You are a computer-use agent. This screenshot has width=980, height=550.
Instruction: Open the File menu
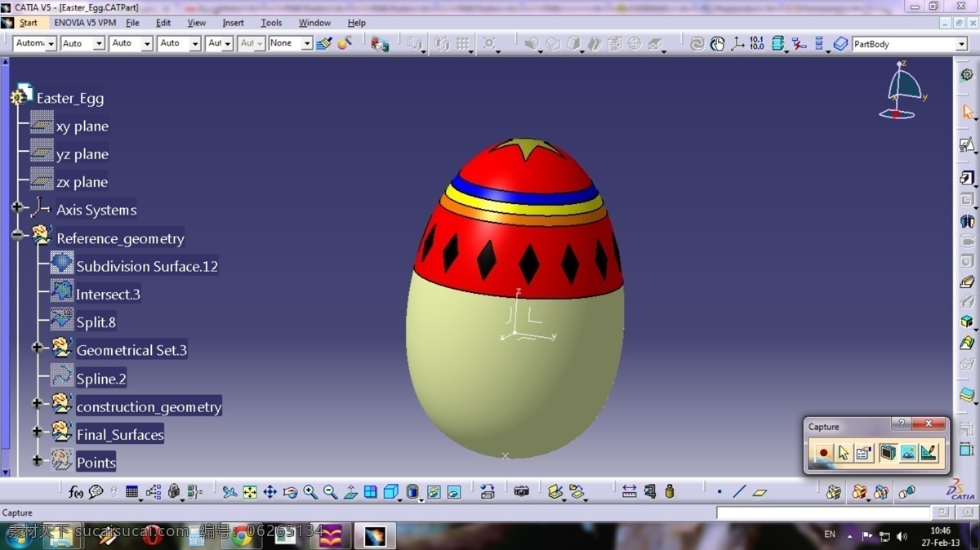point(132,23)
